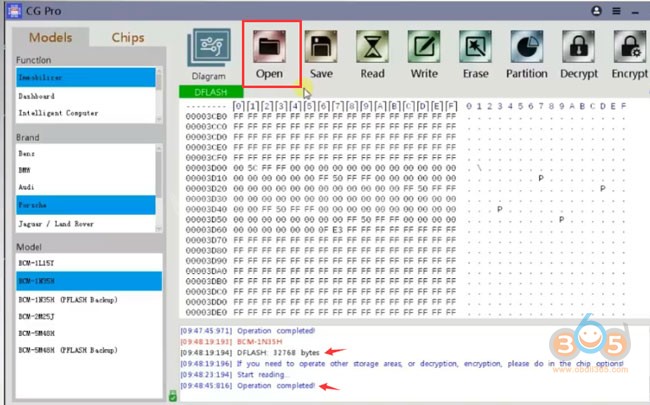The height and width of the screenshot is (405, 650).
Task: Click column header [0] in hex view
Action: [x=238, y=106]
